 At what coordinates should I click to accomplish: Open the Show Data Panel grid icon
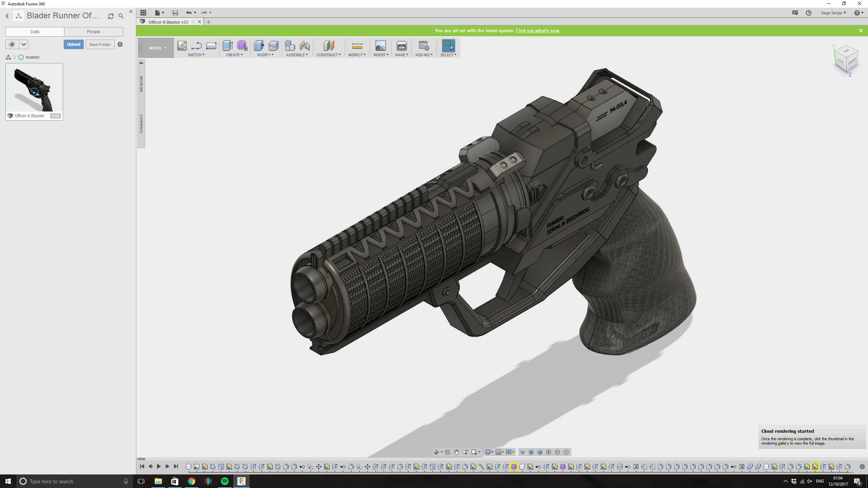point(143,13)
